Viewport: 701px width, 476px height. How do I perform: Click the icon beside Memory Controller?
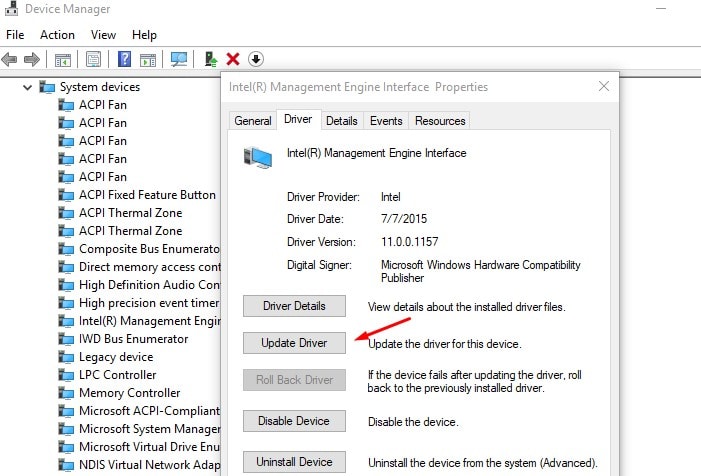coord(66,393)
